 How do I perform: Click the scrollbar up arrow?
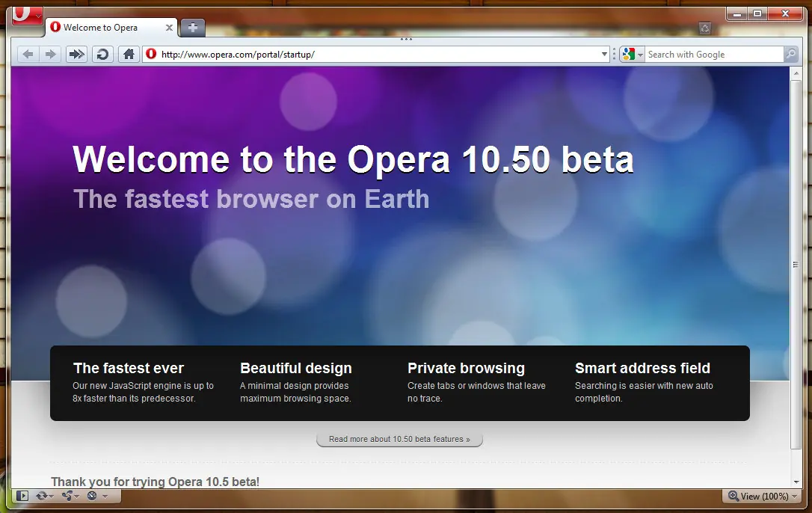click(796, 73)
